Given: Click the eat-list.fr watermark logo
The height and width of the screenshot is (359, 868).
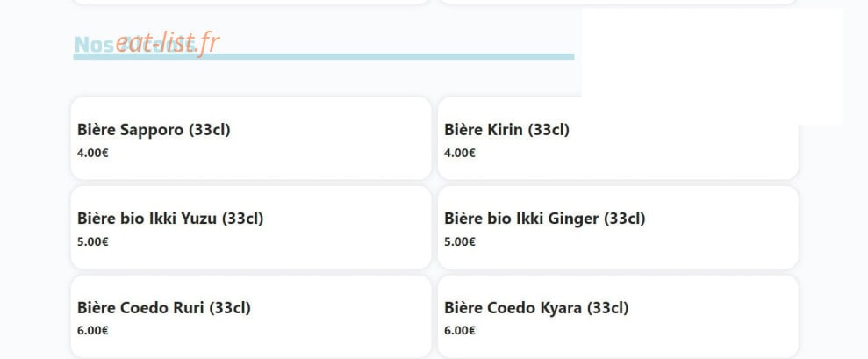Looking at the screenshot, I should coord(168,43).
